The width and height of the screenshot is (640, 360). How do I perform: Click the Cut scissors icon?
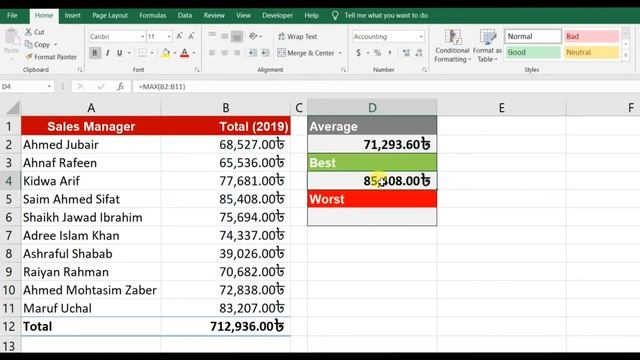[x=28, y=32]
